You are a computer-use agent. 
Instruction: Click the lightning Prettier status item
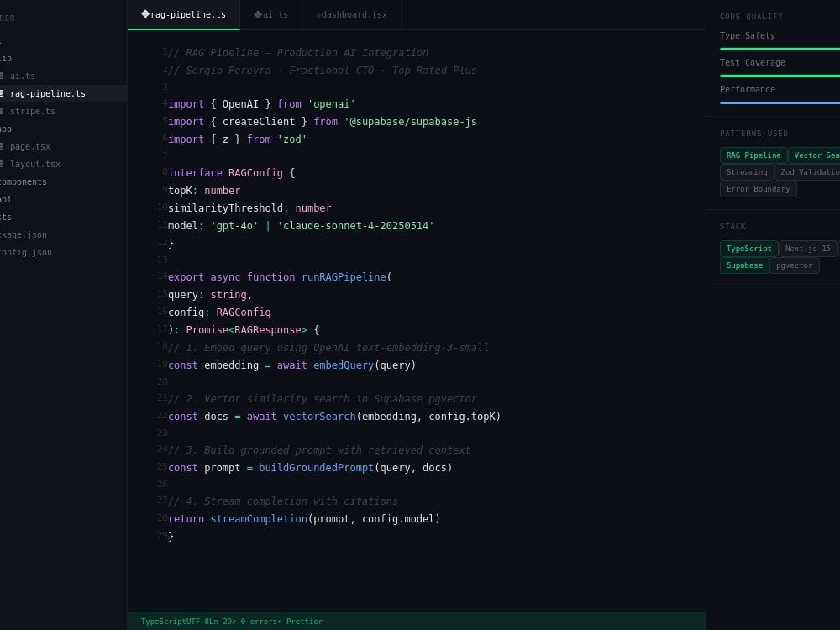tap(300, 622)
